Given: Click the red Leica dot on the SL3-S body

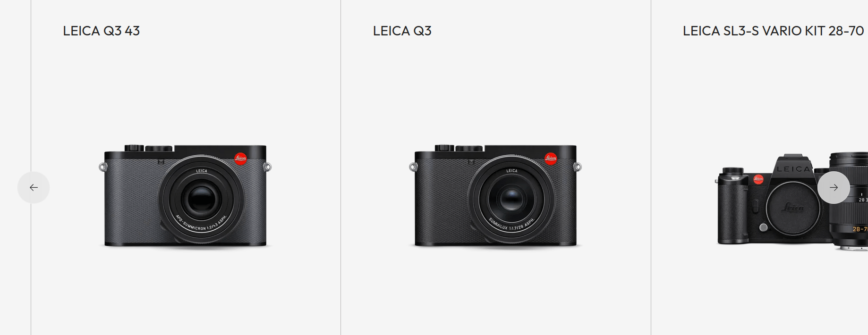Looking at the screenshot, I should (758, 179).
